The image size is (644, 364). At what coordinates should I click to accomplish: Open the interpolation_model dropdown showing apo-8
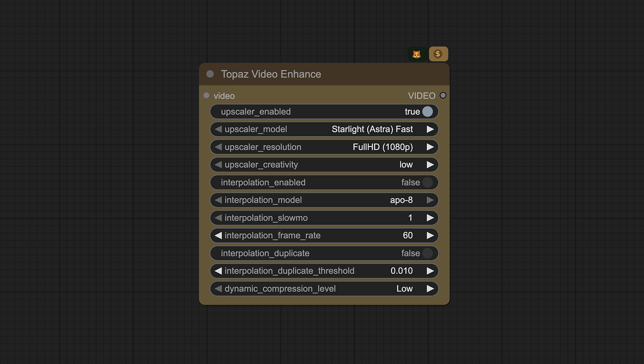coord(324,200)
